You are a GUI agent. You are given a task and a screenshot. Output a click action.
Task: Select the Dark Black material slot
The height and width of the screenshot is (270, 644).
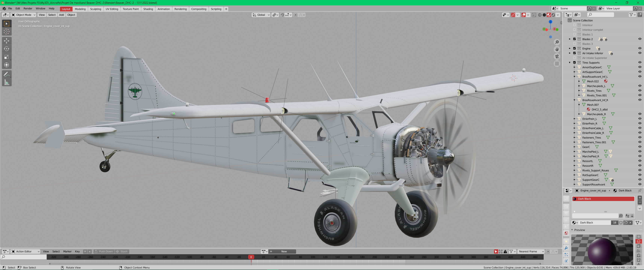tap(603, 199)
